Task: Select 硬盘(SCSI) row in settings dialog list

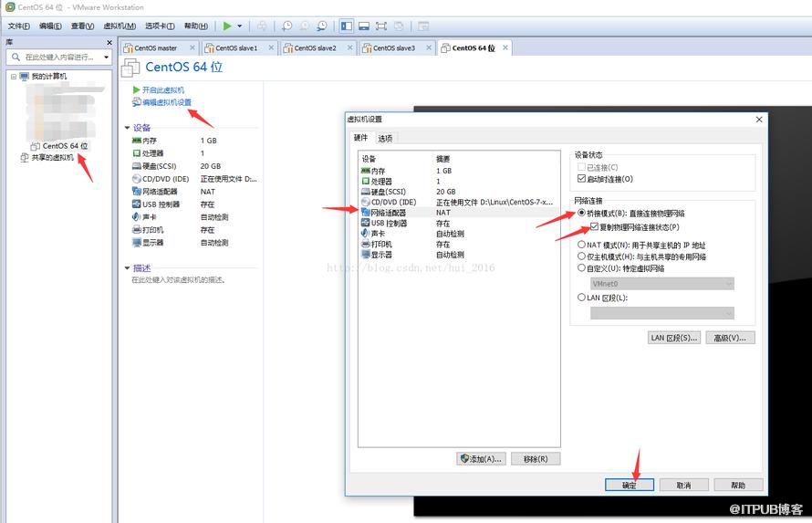Action: pyautogui.click(x=458, y=192)
